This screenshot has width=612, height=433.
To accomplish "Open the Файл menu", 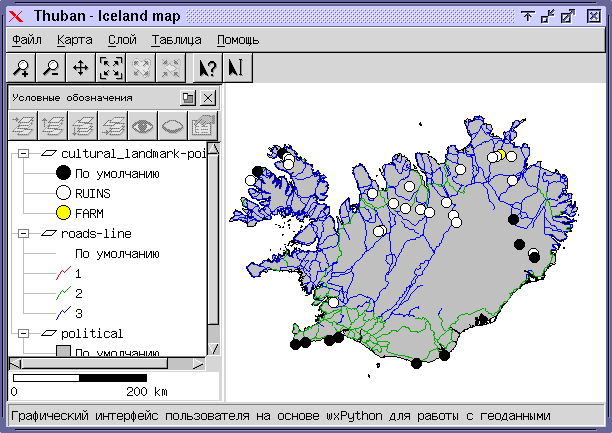I will click(27, 40).
